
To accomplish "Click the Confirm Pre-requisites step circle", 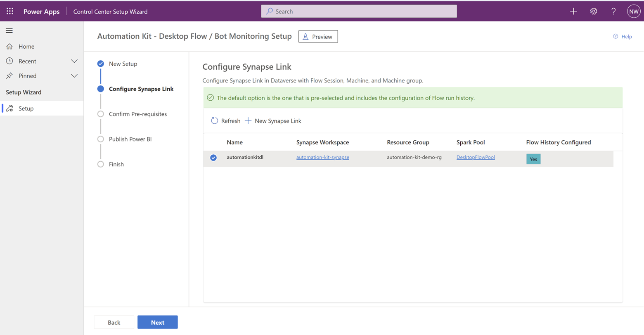I will pyautogui.click(x=101, y=114).
